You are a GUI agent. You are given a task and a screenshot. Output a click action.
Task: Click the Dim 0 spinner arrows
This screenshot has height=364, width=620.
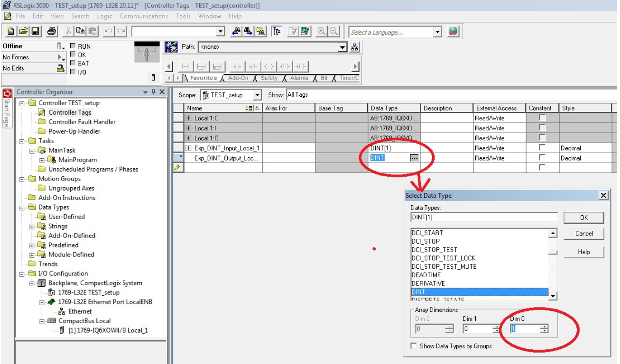click(x=544, y=329)
